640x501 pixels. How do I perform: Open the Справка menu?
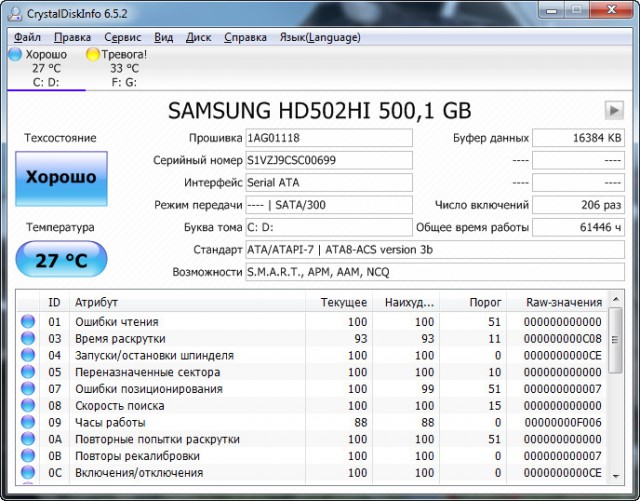(245, 38)
